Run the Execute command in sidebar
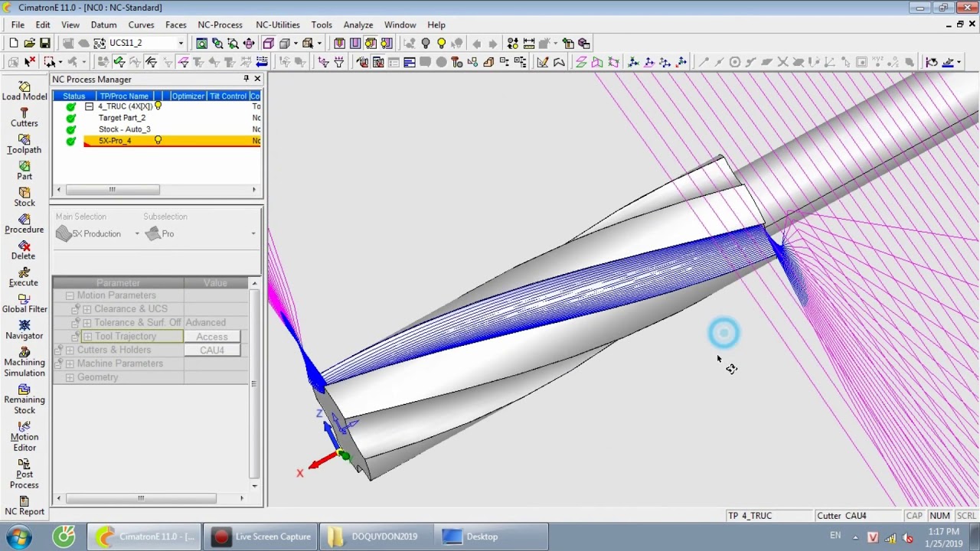Image resolution: width=980 pixels, height=551 pixels. coord(24,277)
